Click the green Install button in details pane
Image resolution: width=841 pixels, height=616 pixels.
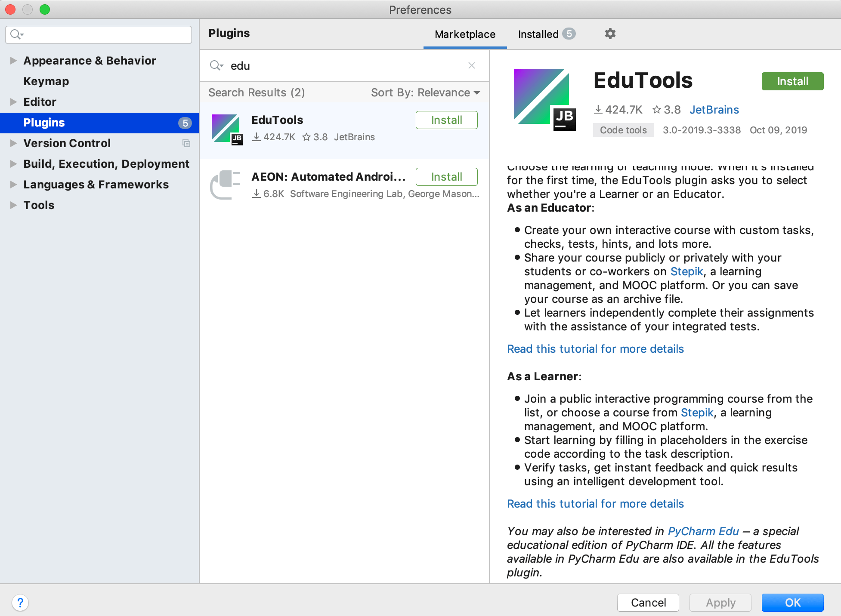[792, 81]
